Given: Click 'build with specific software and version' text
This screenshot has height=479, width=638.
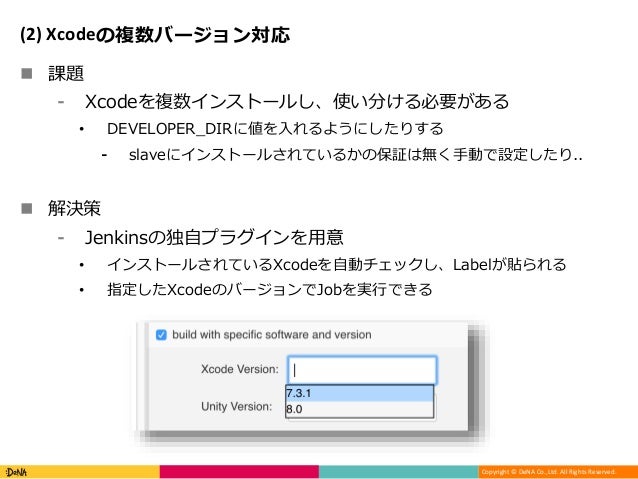Looking at the screenshot, I should pyautogui.click(x=272, y=335).
